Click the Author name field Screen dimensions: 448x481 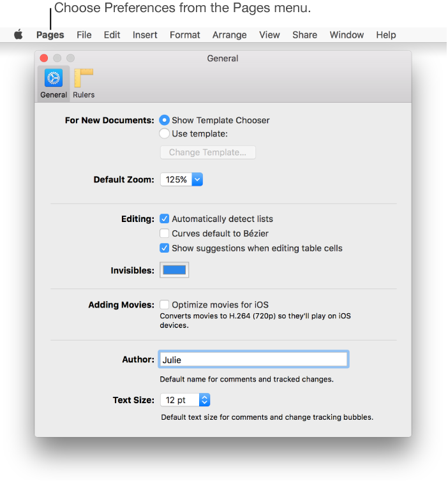tap(254, 359)
